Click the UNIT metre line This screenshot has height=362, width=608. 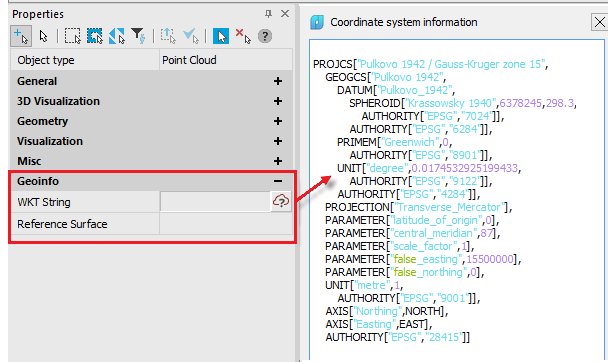[364, 285]
